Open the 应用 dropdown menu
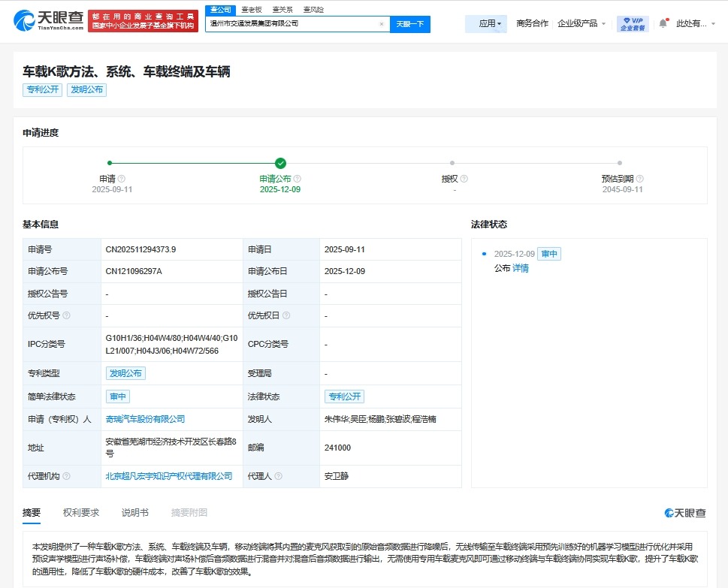 click(485, 23)
